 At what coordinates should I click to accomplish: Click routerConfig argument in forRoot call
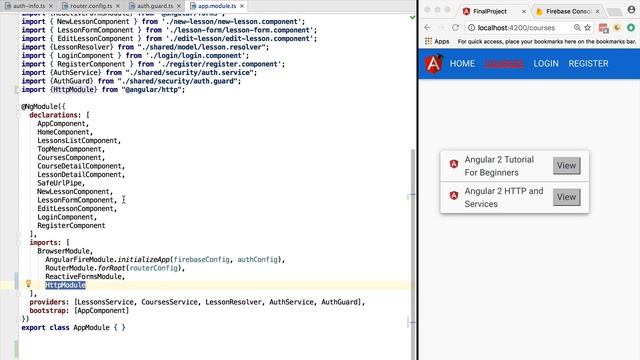click(x=153, y=268)
